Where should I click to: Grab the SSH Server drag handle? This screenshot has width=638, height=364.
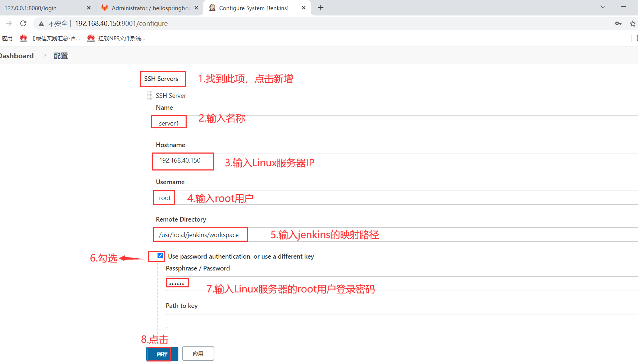[x=150, y=96]
